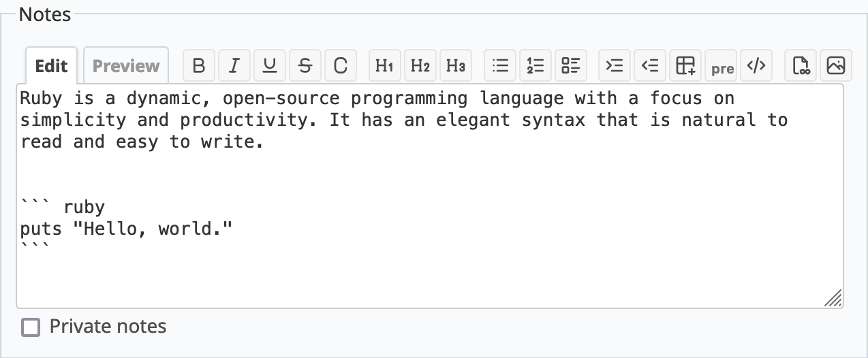
Task: Insert a heading 3 with H3
Action: pos(455,65)
